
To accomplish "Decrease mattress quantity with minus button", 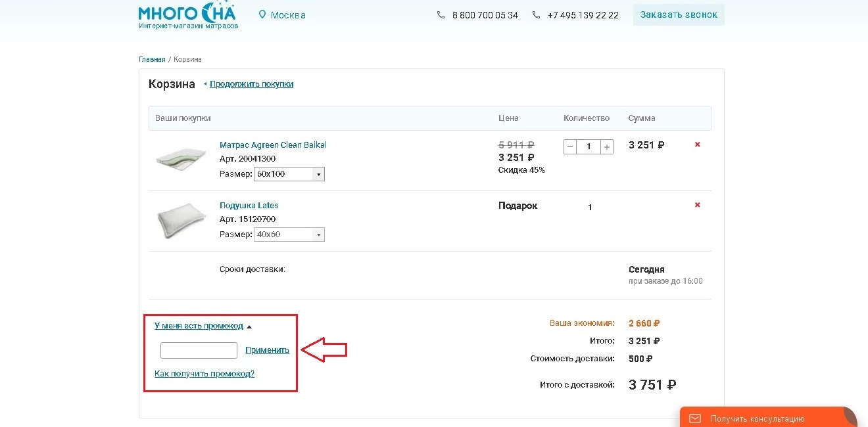I will [570, 146].
